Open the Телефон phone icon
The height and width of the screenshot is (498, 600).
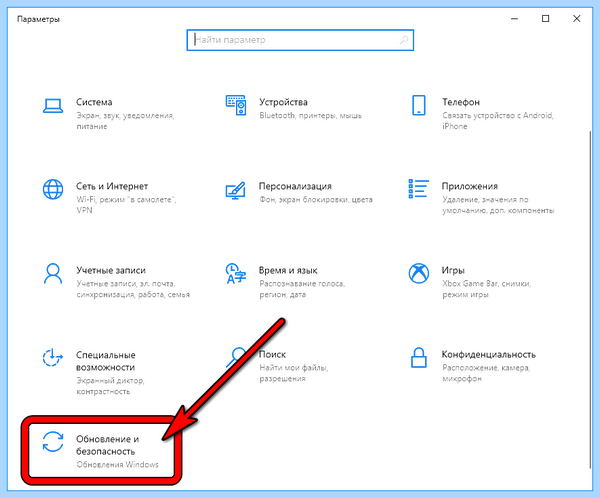[419, 105]
